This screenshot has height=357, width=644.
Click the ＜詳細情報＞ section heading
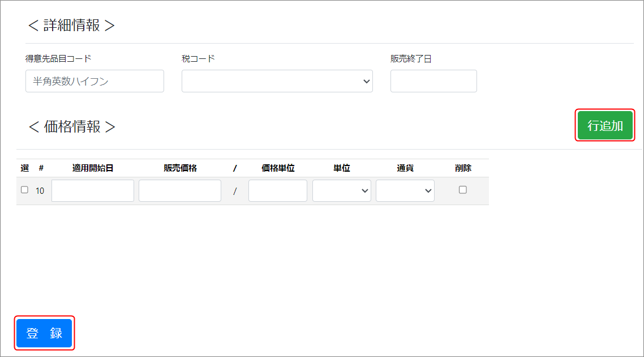click(71, 25)
